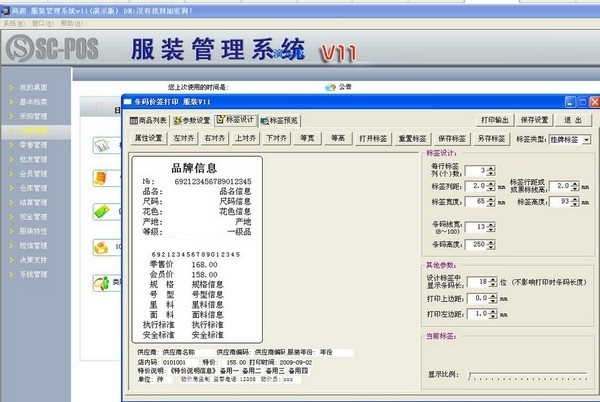This screenshot has width=600, height=402.
Task: Adjust the 显示条码长 stepper arrows
Action: [493, 282]
